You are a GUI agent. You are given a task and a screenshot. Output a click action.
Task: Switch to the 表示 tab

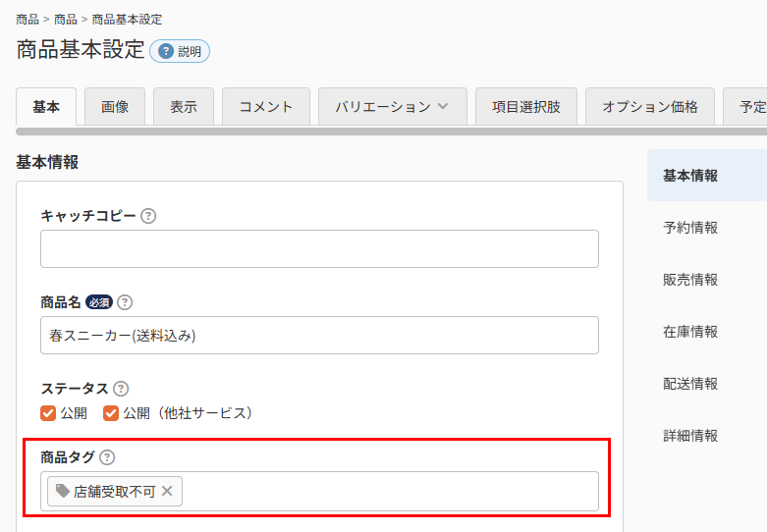pyautogui.click(x=184, y=107)
